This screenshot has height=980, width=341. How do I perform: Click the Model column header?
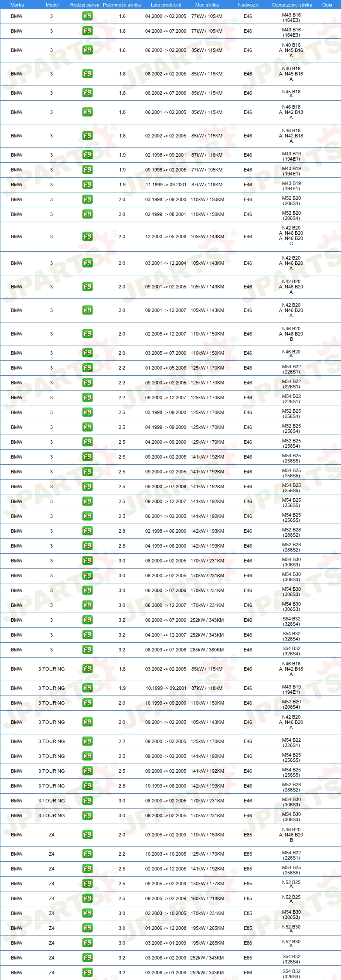click(52, 5)
